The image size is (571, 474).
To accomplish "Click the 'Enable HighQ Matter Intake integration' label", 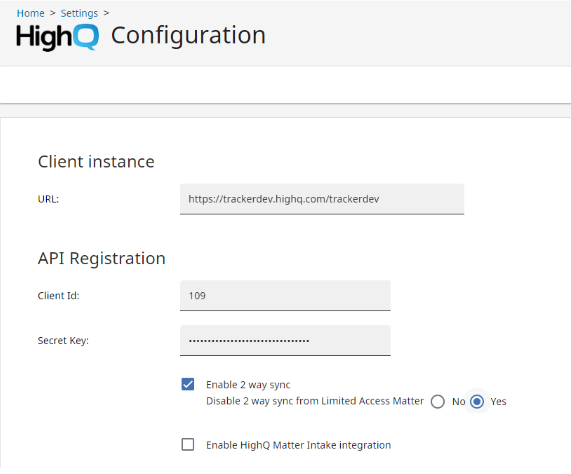I will [x=298, y=445].
